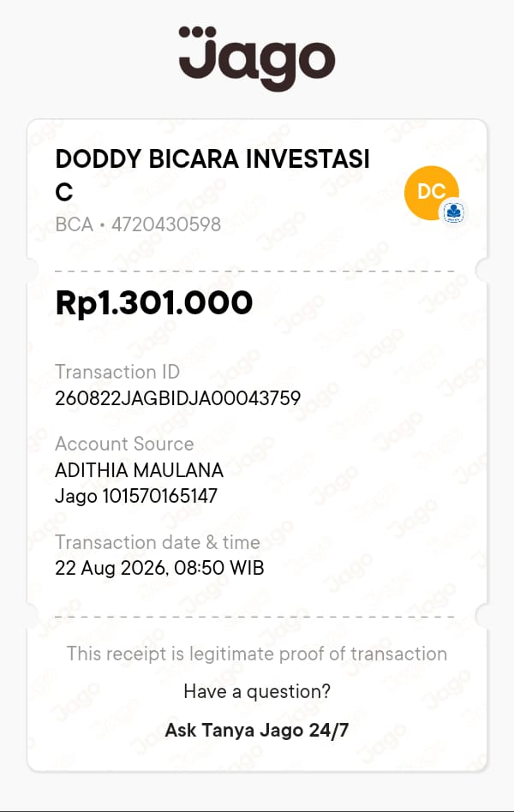This screenshot has height=812, width=514.
Task: Select transaction ID 260822JAGBIDJA00043759
Action: 177,397
